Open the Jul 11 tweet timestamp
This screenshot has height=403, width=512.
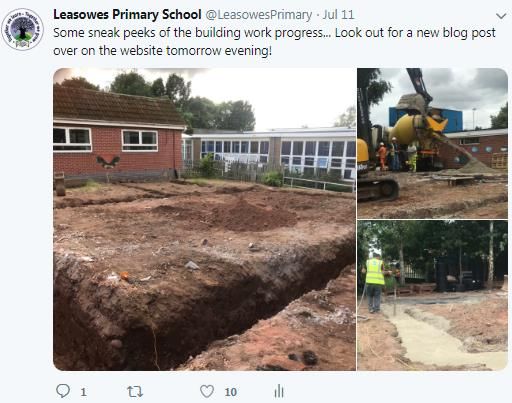338,15
